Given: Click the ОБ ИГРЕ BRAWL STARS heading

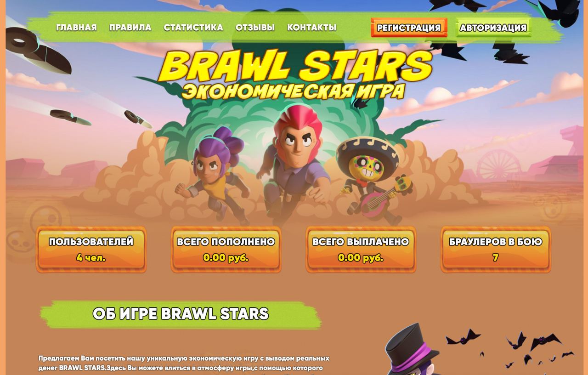Looking at the screenshot, I should pos(181,314).
